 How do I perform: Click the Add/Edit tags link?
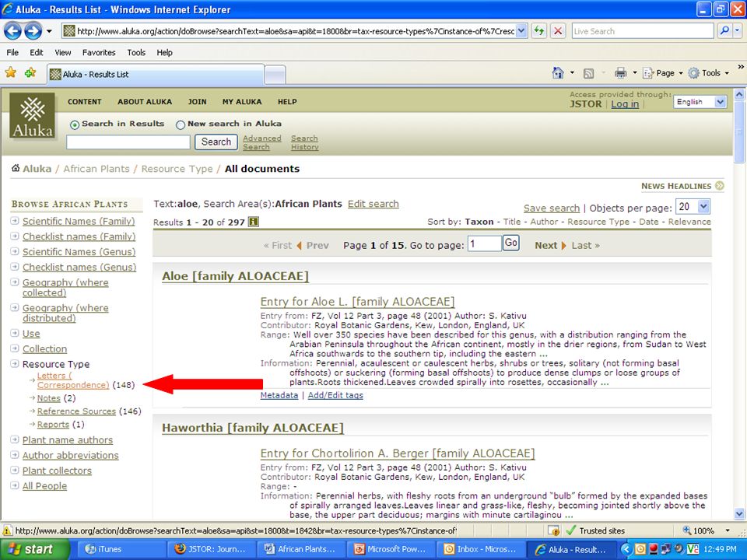335,395
